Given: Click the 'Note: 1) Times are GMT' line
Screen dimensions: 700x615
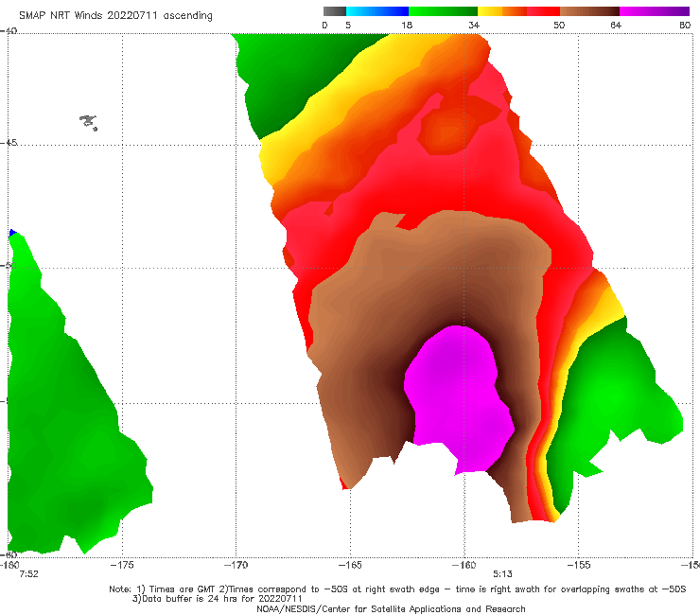Looking at the screenshot, I should coord(397,589).
